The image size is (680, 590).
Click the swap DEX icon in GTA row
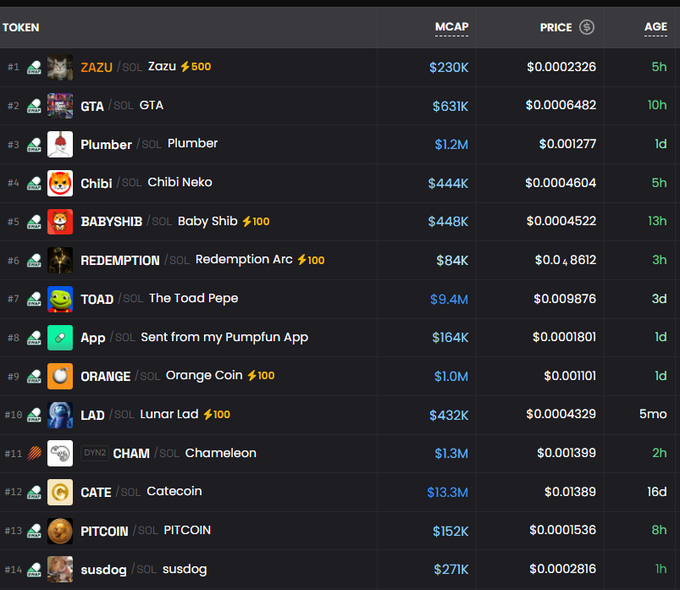coord(34,106)
